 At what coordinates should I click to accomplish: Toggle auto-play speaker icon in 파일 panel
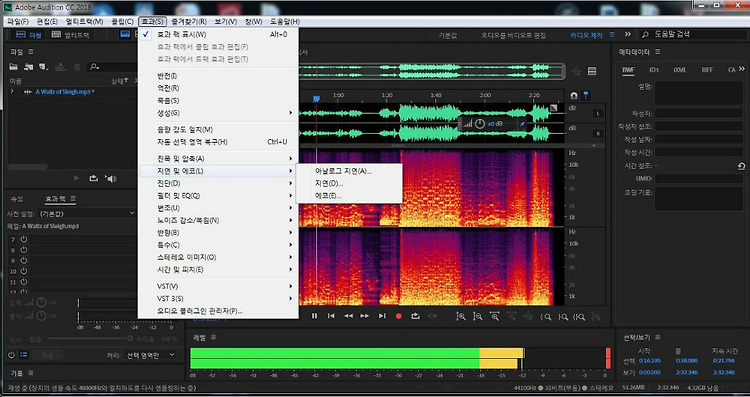point(111,178)
